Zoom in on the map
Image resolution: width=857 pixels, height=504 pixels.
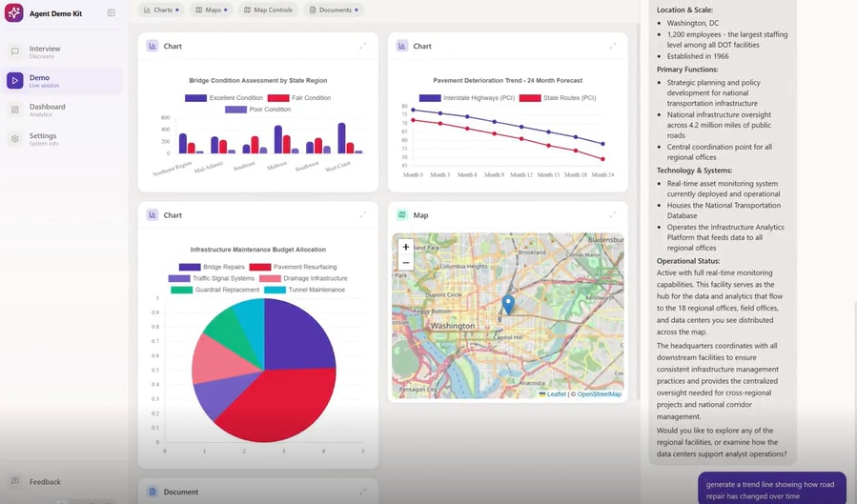coord(405,247)
